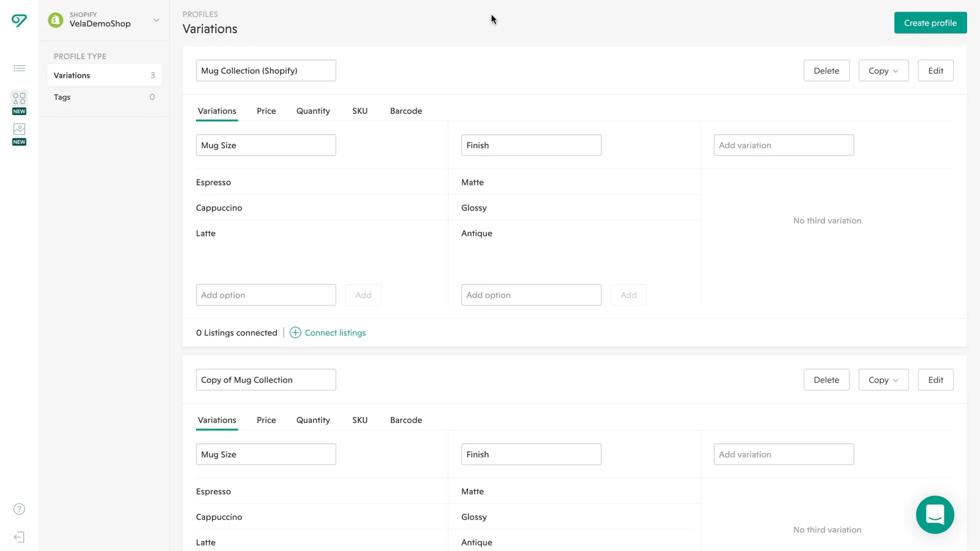Switch to Barcode tab in second profile
980x551 pixels.
pos(405,420)
